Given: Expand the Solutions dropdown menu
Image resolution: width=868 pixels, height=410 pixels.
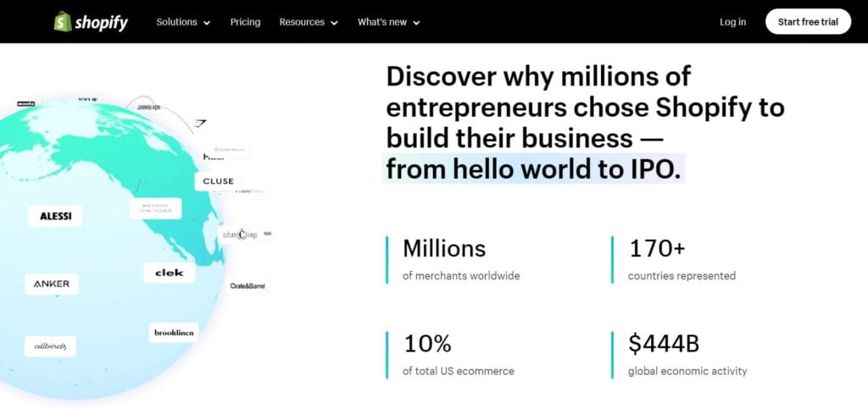Looking at the screenshot, I should pyautogui.click(x=183, y=22).
